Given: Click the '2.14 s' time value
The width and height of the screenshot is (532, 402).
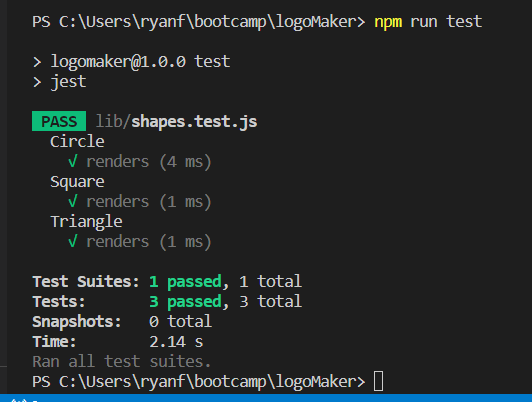Looking at the screenshot, I should (176, 342).
